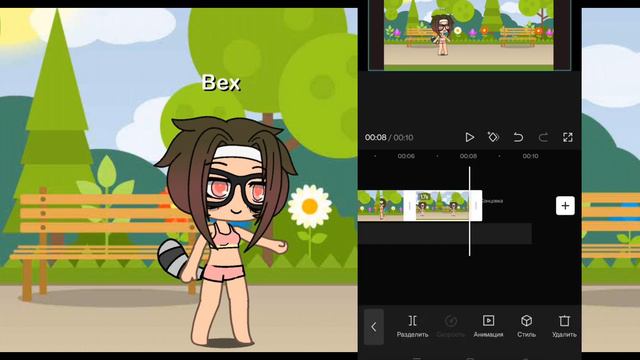
Task: Click the left trim handle of the selected clip
Action: (409, 206)
